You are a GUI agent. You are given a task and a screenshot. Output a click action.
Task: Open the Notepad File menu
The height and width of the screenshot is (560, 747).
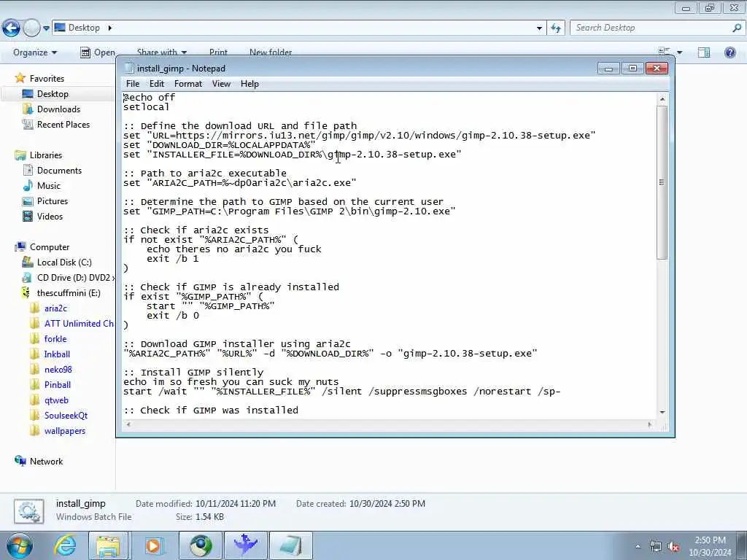coord(133,84)
